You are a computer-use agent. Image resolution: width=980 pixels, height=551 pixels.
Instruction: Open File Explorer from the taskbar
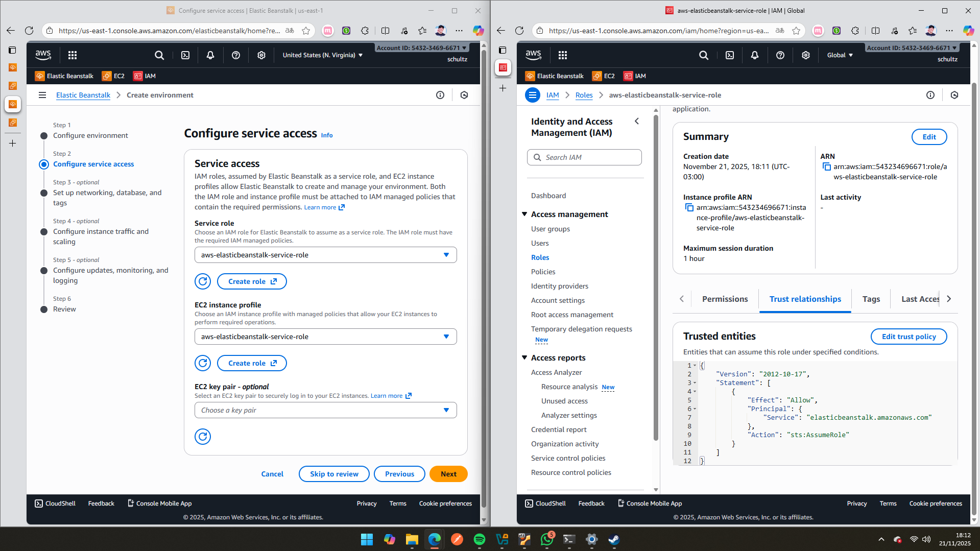pos(412,539)
